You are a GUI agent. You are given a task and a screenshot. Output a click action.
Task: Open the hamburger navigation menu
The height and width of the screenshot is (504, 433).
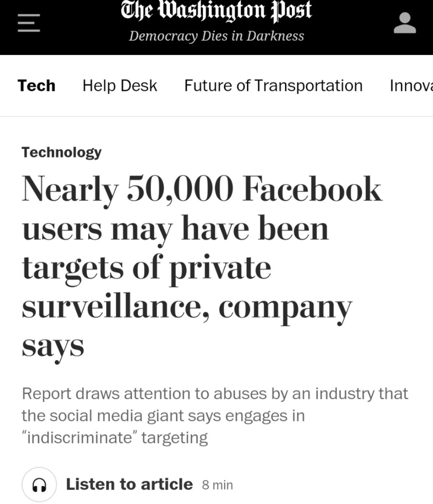(x=29, y=23)
